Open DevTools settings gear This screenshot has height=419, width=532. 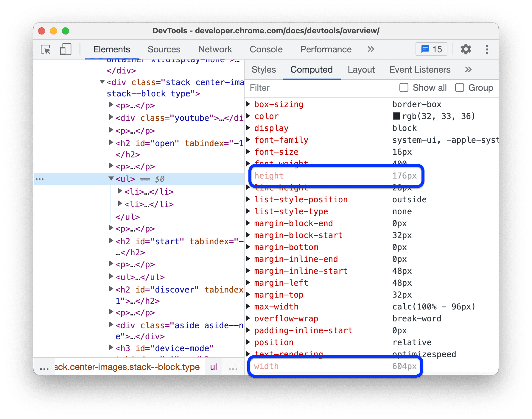(466, 49)
